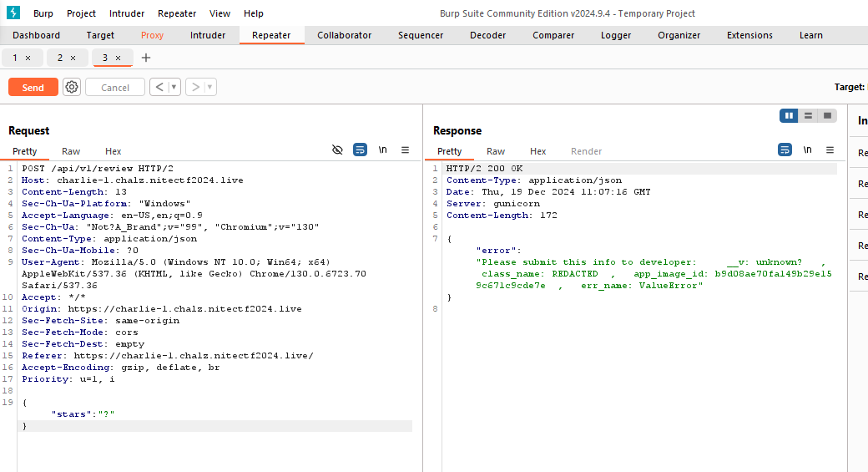Add a new Repeater tab
The width and height of the screenshot is (868, 472).
click(x=146, y=58)
